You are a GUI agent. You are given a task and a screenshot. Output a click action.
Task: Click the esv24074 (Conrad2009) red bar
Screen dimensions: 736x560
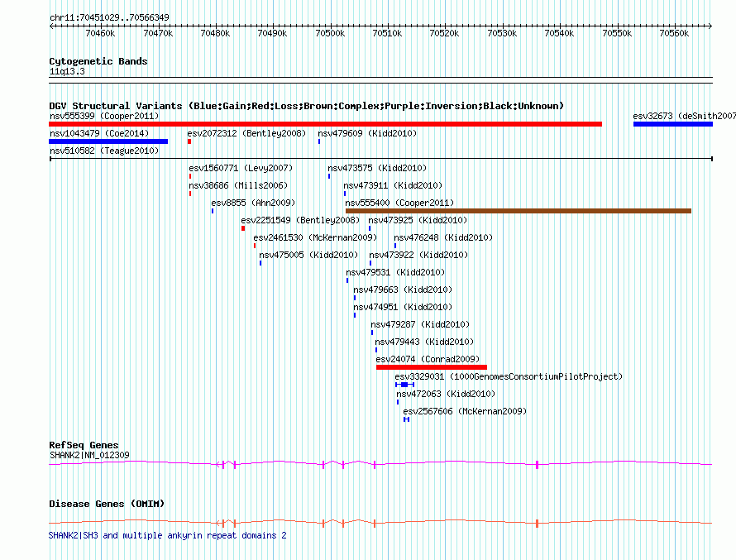[432, 367]
